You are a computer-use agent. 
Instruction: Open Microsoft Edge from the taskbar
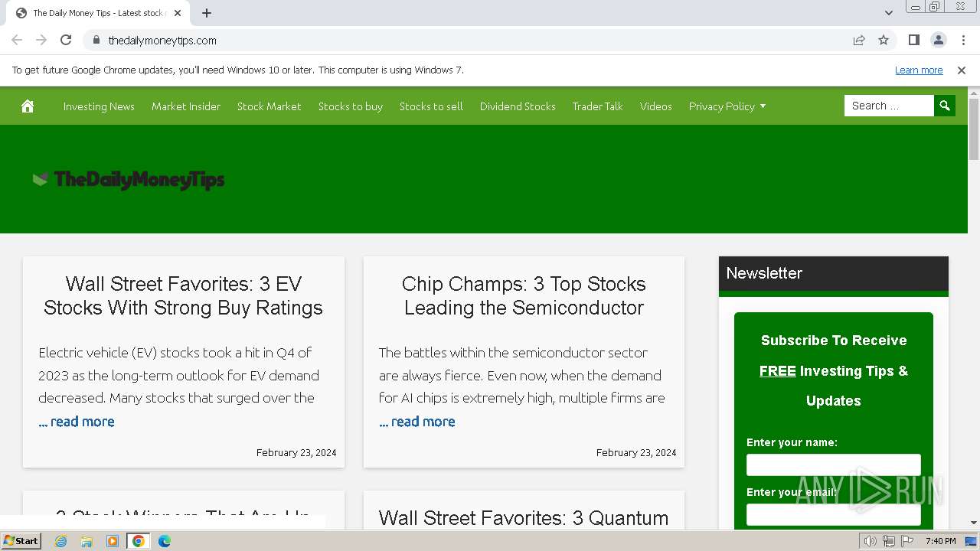(x=165, y=541)
